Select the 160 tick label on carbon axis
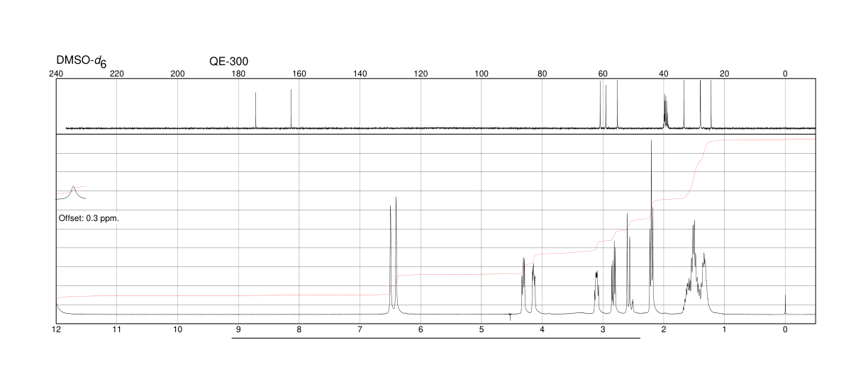 tap(299, 73)
